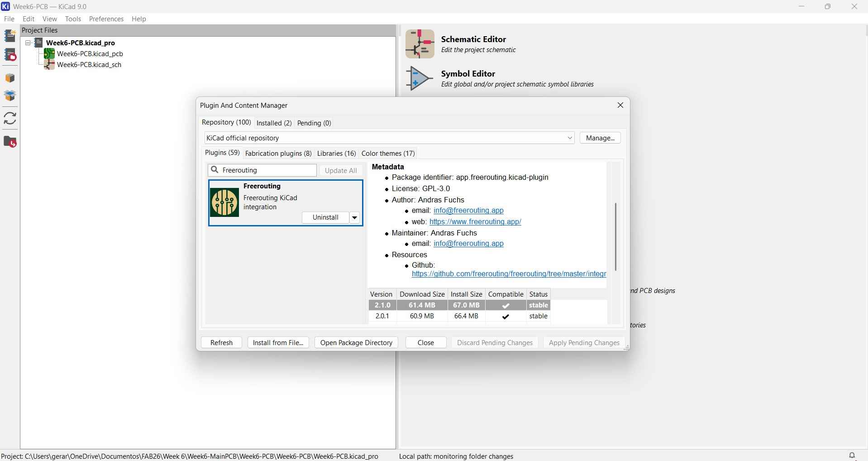Click the Status column header
The height and width of the screenshot is (461, 868).
pos(539,294)
